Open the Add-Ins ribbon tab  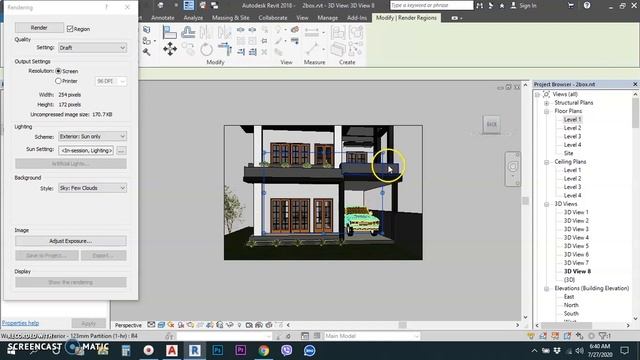357,18
